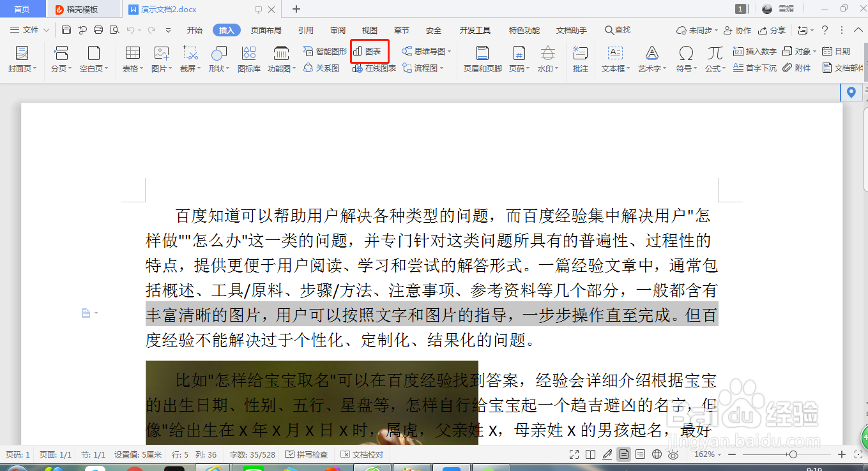The height and width of the screenshot is (471, 868).
Task: Open 文档部件 document parts
Action: point(843,68)
